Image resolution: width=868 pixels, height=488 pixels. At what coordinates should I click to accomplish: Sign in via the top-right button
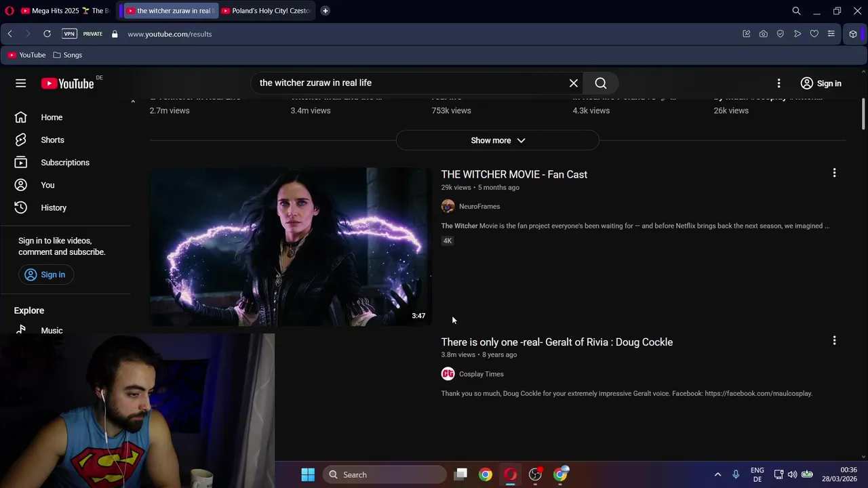(821, 83)
